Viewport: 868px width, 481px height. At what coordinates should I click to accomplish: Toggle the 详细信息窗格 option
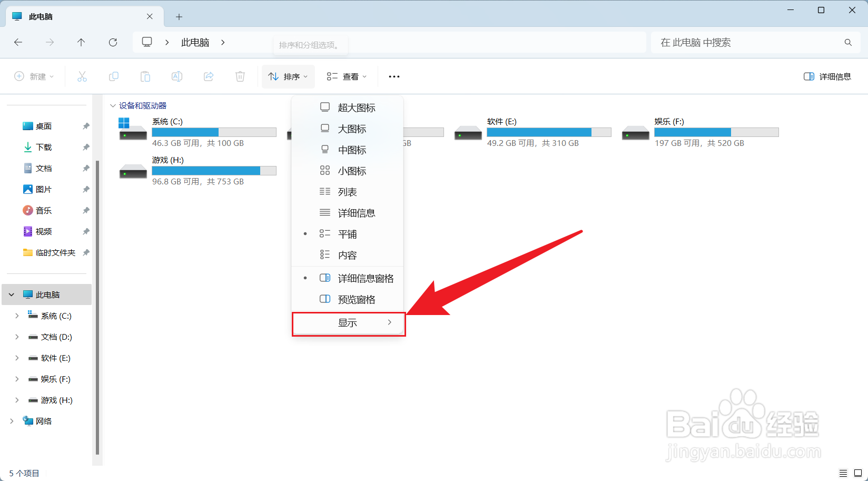click(x=365, y=278)
